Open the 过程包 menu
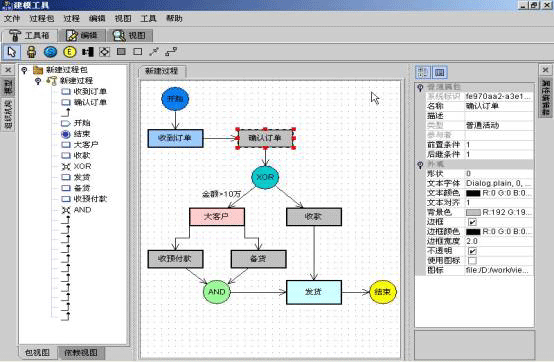554x362 pixels. click(x=42, y=18)
